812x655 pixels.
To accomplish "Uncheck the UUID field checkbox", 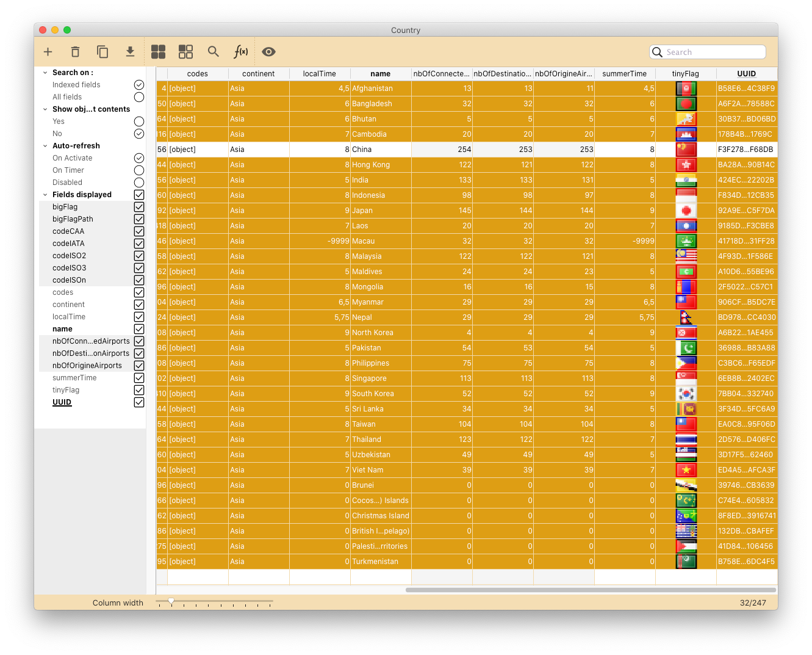I will [x=139, y=402].
